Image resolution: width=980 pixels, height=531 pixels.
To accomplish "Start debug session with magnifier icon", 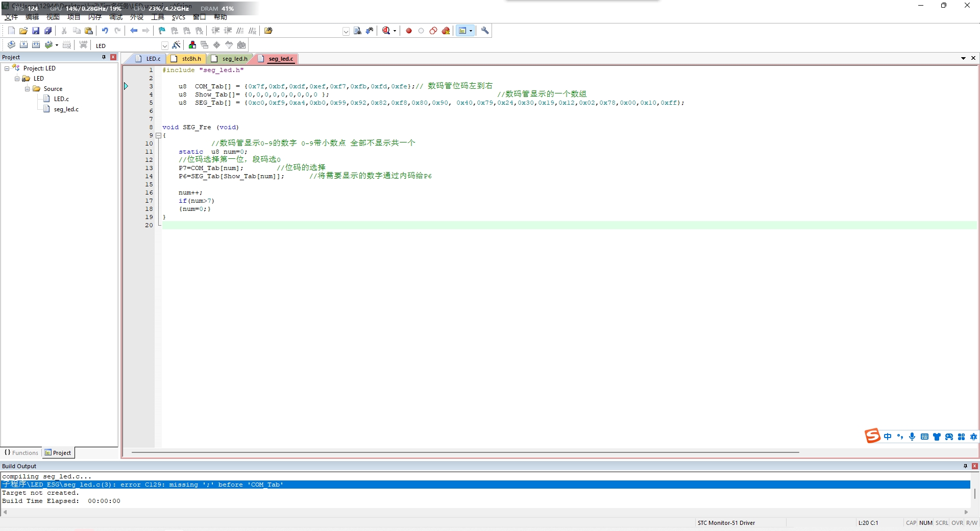I will coord(386,31).
